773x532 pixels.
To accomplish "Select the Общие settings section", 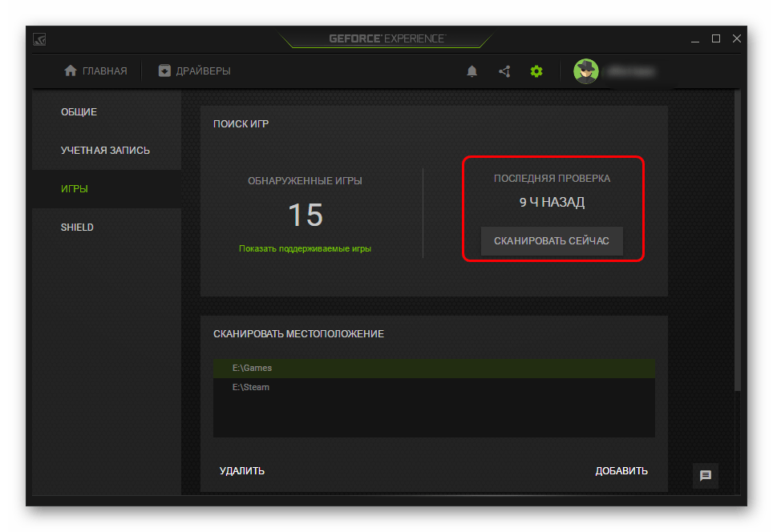I will click(79, 111).
